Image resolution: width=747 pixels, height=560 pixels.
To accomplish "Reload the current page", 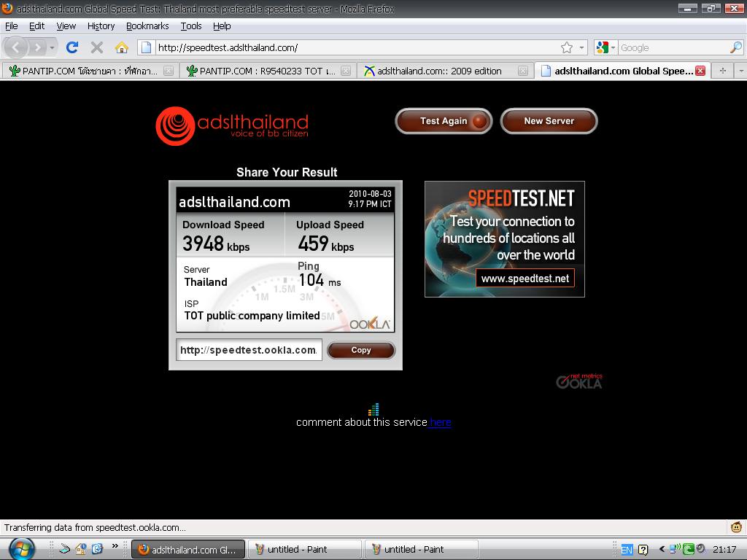I will (72, 47).
